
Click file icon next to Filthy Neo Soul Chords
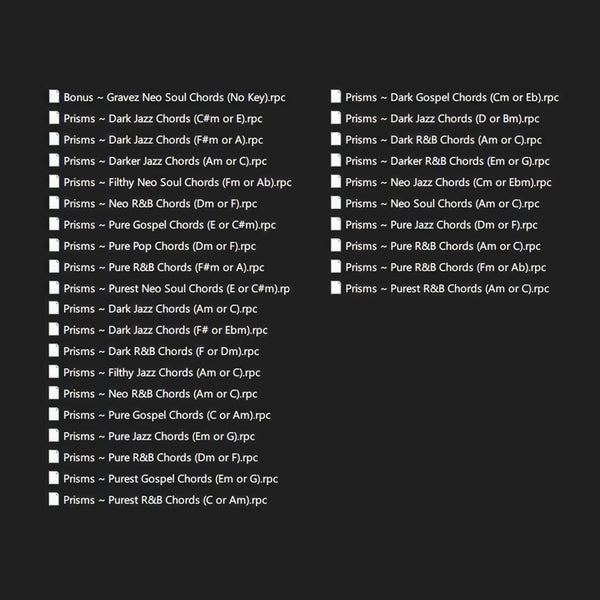pyautogui.click(x=54, y=182)
